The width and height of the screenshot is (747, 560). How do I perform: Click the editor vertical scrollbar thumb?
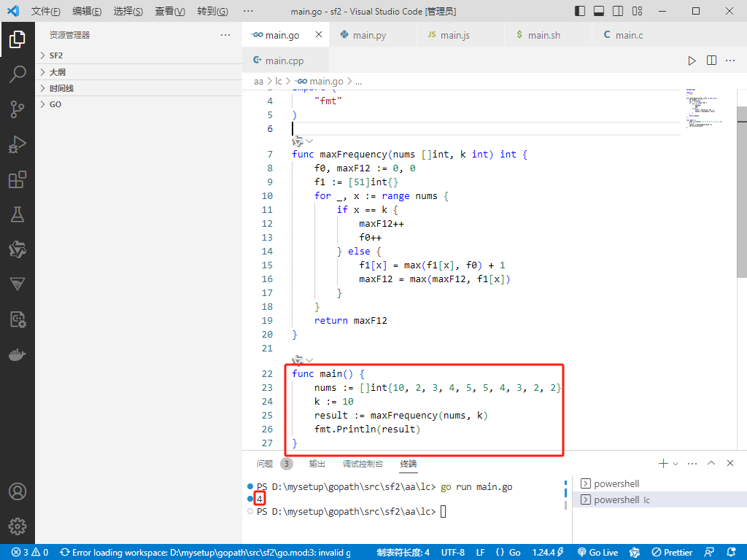point(742,192)
